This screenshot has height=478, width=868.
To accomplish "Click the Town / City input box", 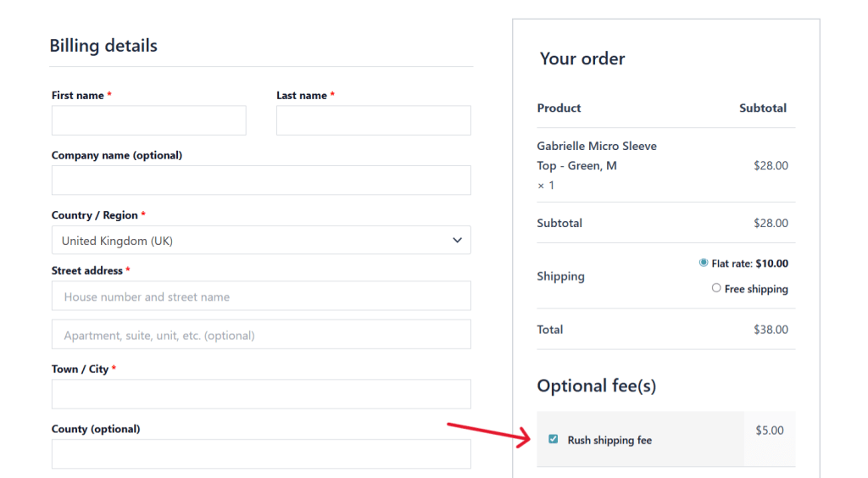I will 261,394.
